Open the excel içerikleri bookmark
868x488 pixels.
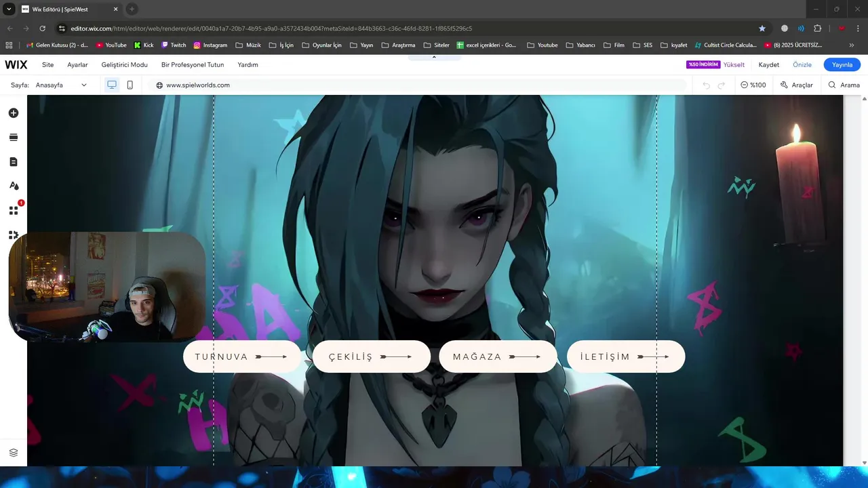487,45
